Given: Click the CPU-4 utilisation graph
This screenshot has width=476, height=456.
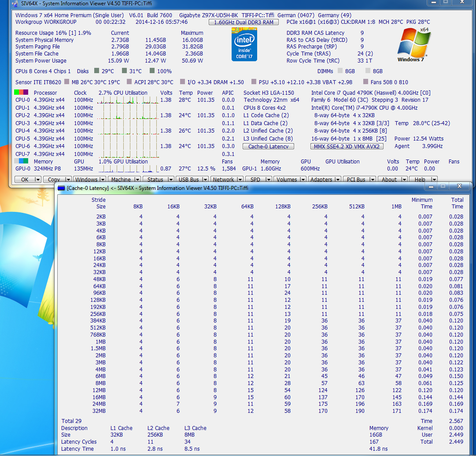Looking at the screenshot, I should [x=128, y=131].
